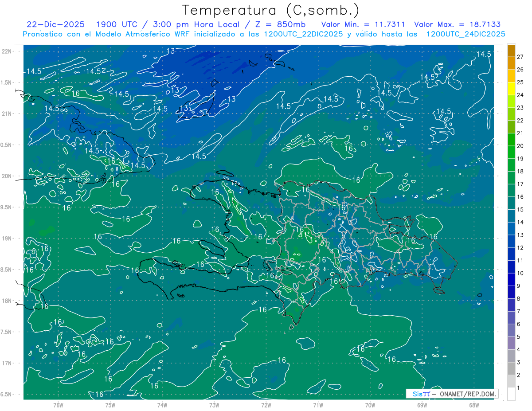
Task: Click the '8.5N' latitude axis label
Action: [6, 270]
